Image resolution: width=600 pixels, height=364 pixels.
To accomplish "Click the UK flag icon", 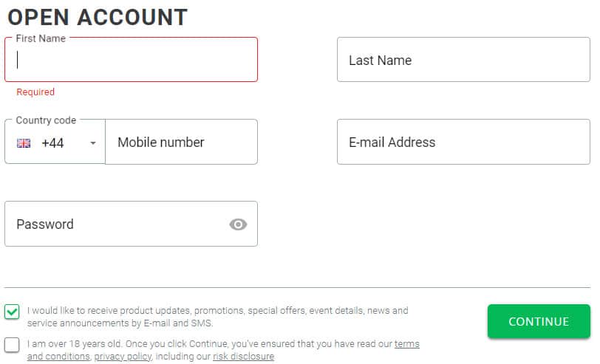I will 24,143.
